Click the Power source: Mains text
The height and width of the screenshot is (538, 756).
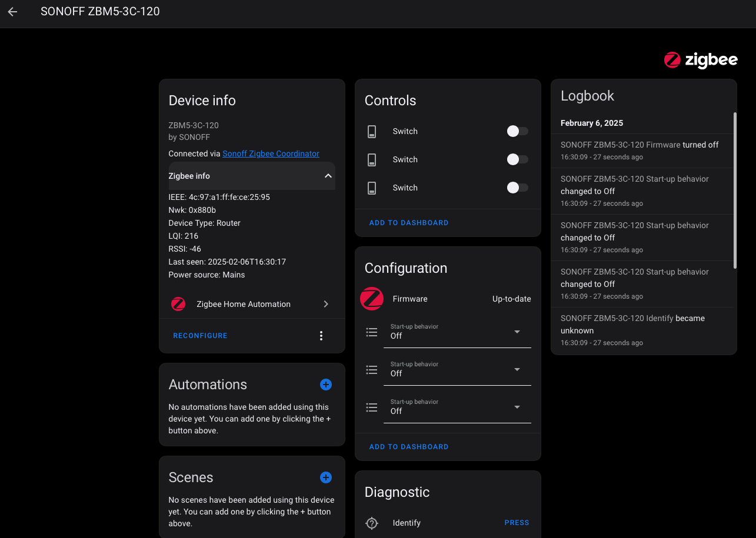[207, 275]
